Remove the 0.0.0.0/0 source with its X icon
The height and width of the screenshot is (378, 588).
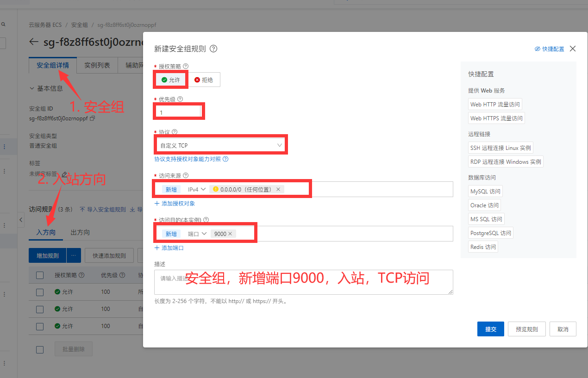click(x=278, y=189)
